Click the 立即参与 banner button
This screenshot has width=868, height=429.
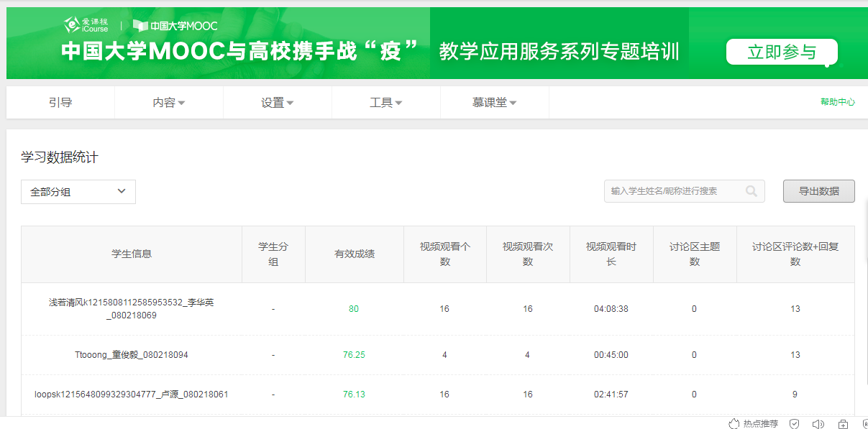[x=782, y=52]
